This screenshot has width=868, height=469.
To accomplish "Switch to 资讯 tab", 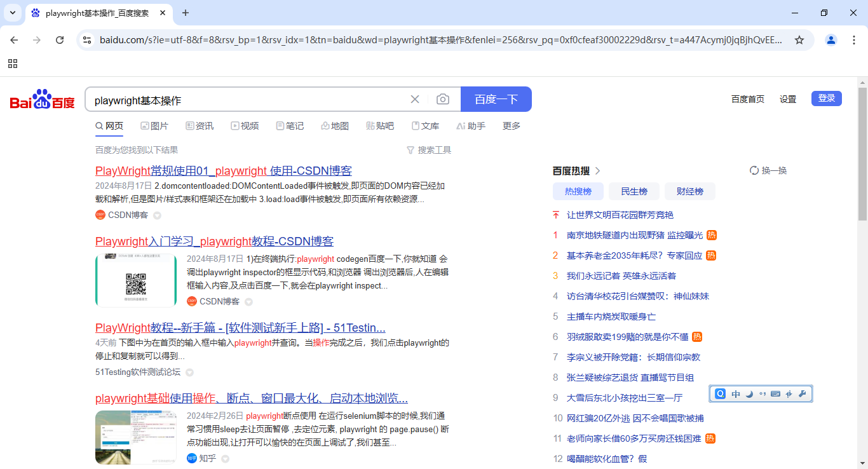I will [x=200, y=126].
